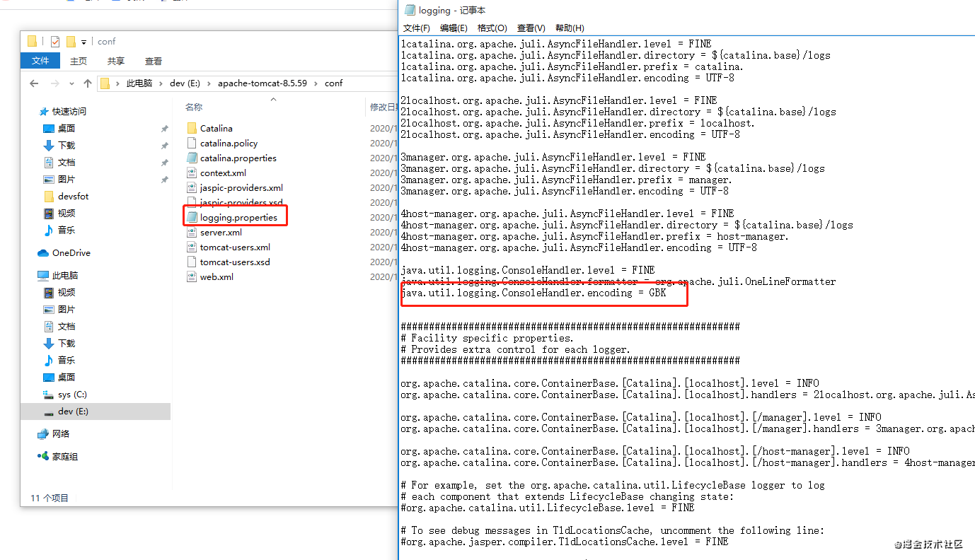Select 图片 pinned under Quick access
Image resolution: width=975 pixels, height=560 pixels.
67,179
